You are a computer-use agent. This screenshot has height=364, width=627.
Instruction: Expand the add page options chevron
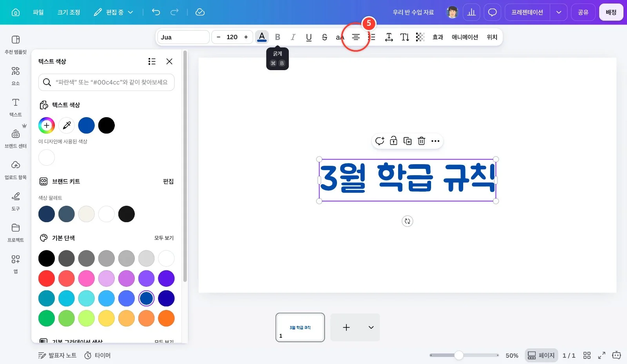coord(371,328)
